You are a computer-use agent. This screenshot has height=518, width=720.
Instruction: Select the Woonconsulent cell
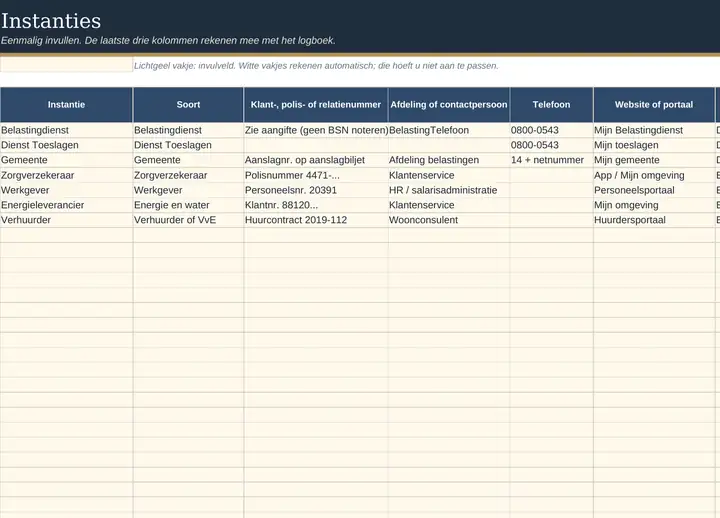pyautogui.click(x=449, y=220)
